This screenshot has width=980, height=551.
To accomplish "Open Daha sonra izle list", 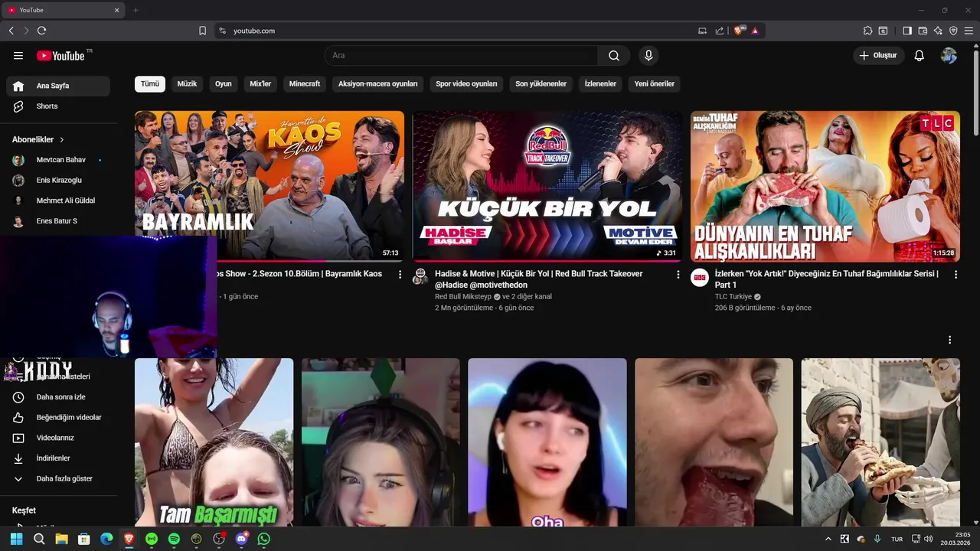I will tap(58, 397).
